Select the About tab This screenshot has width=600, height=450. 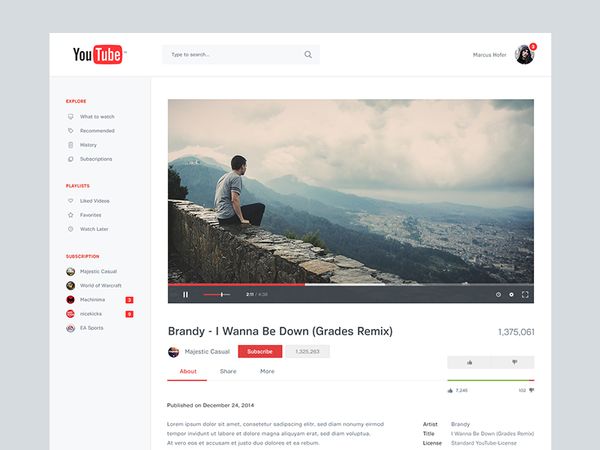point(188,371)
